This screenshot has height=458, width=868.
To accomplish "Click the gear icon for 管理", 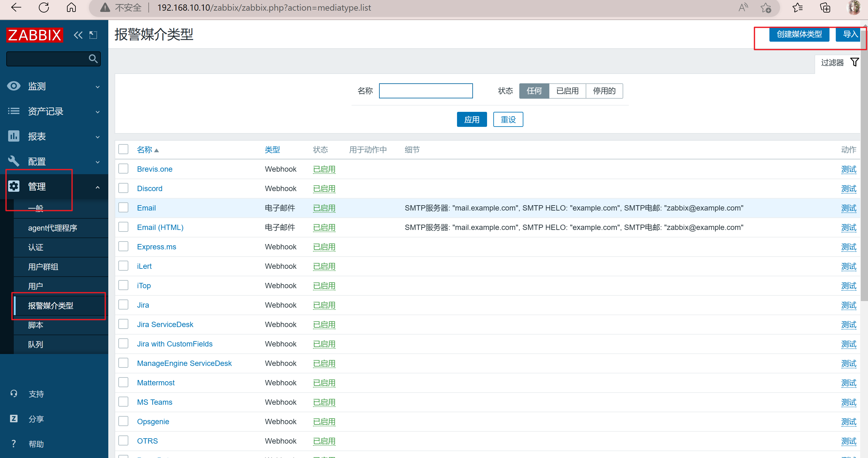I will click(x=13, y=186).
